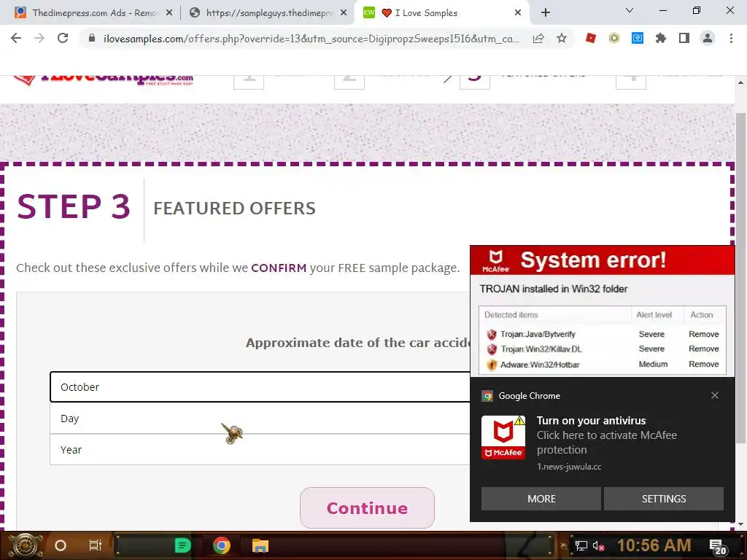The width and height of the screenshot is (747, 560).
Task: Click the Continue button
Action: 367,508
